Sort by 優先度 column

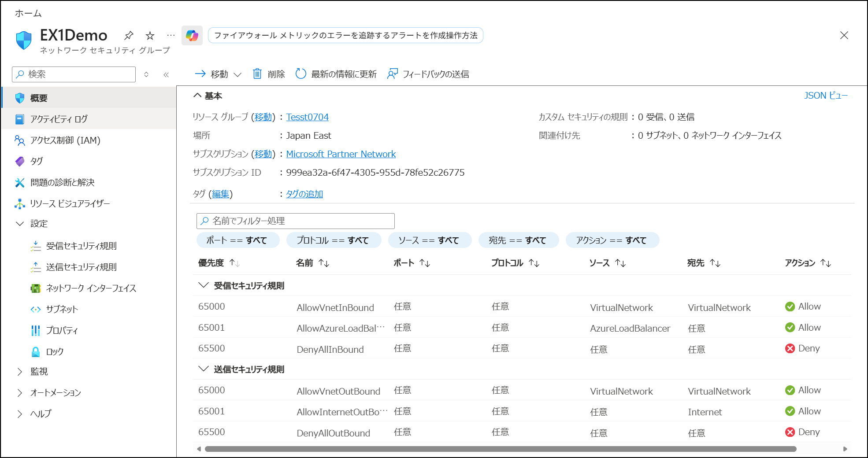(x=219, y=263)
